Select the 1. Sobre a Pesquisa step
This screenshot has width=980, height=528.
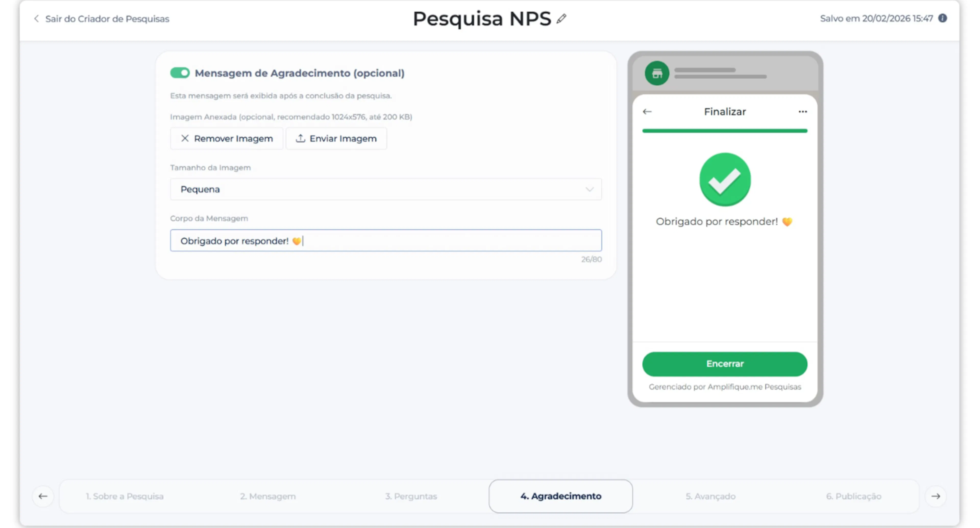coord(124,496)
